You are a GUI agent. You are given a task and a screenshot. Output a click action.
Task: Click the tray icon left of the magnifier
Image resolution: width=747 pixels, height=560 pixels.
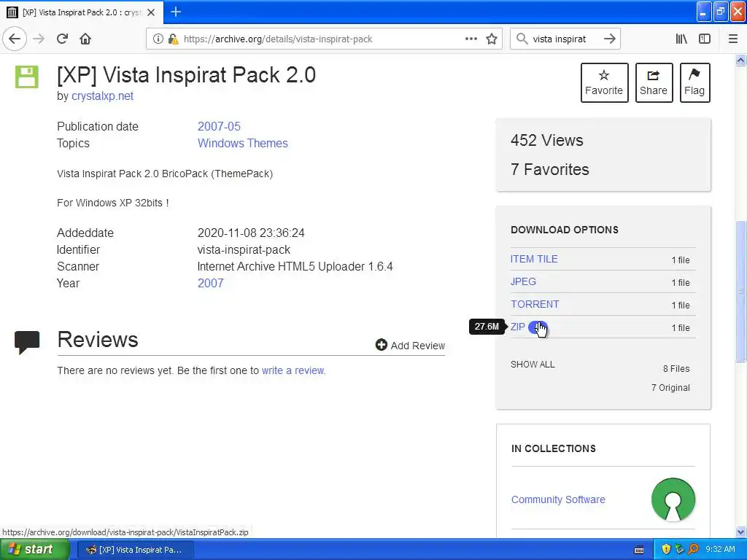tap(679, 550)
